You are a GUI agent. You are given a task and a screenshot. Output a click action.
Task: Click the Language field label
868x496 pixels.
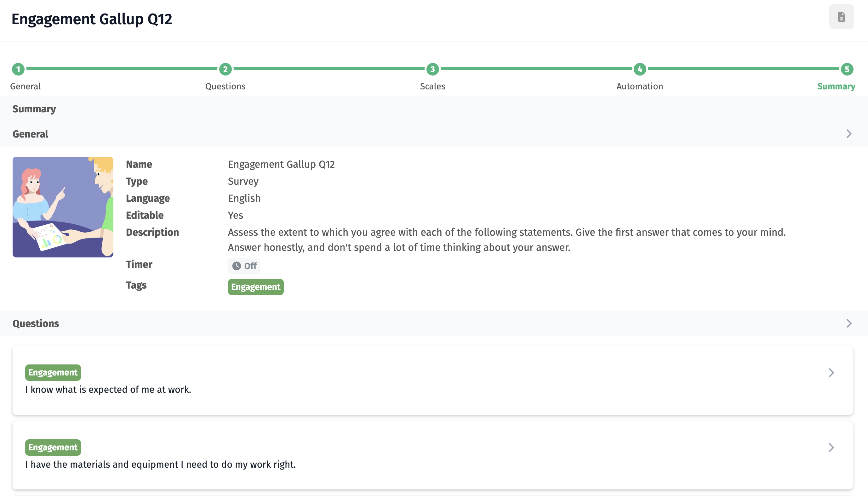(148, 198)
